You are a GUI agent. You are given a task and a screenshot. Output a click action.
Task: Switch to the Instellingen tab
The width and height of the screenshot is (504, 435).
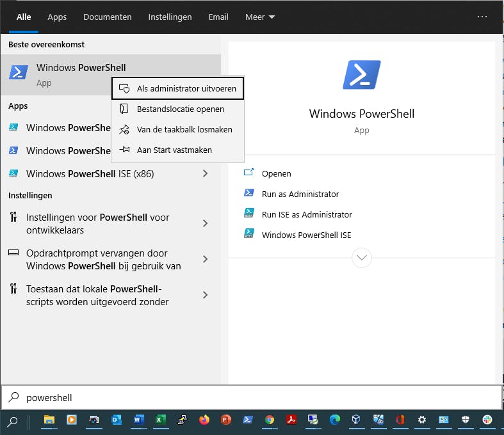[x=170, y=17]
